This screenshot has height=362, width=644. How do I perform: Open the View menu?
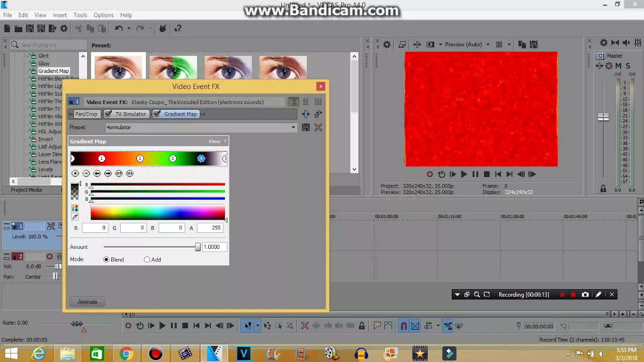(x=40, y=15)
